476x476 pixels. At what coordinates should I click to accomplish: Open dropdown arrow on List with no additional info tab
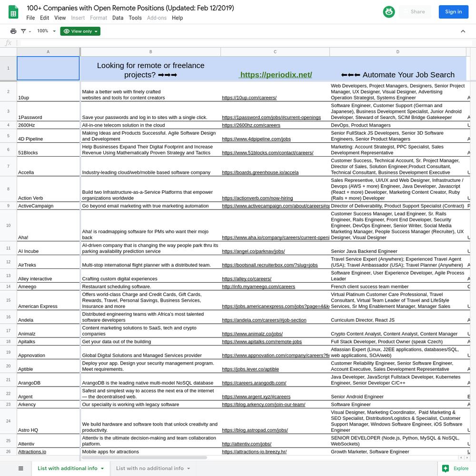(188, 469)
